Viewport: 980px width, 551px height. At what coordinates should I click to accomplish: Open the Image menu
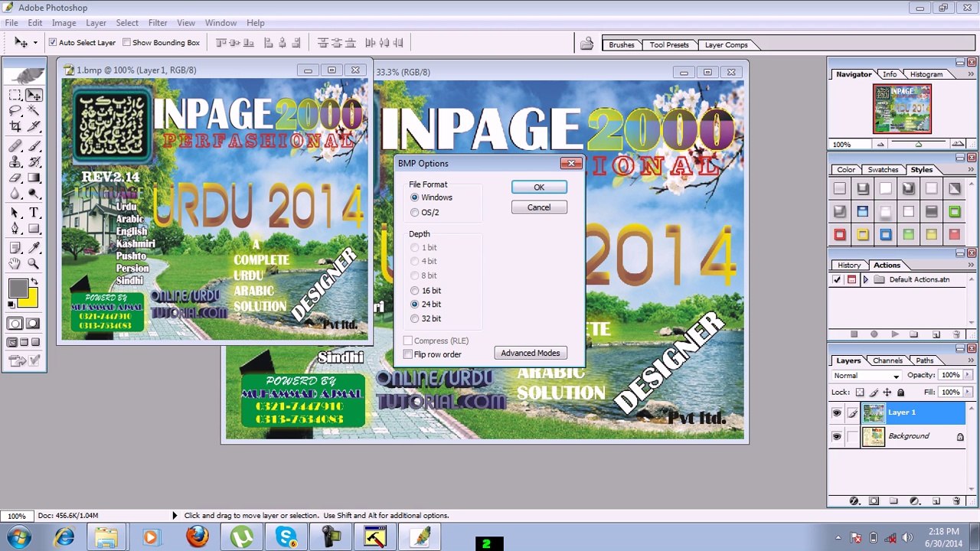point(64,23)
